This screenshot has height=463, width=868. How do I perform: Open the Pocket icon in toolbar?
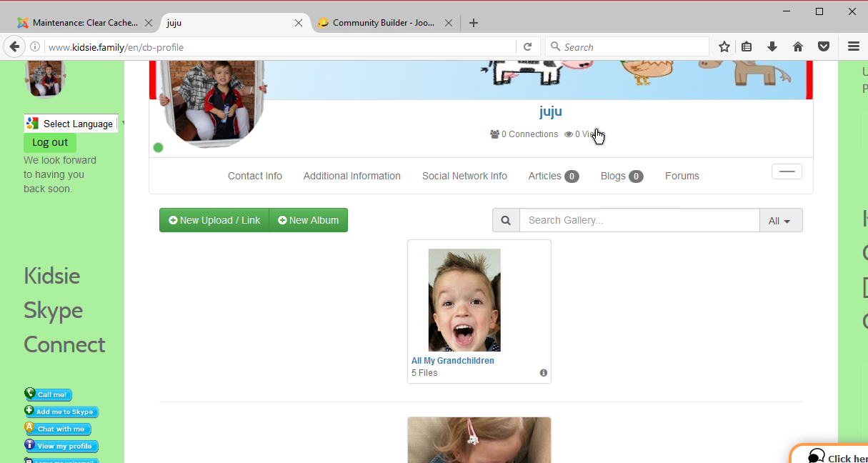click(824, 47)
